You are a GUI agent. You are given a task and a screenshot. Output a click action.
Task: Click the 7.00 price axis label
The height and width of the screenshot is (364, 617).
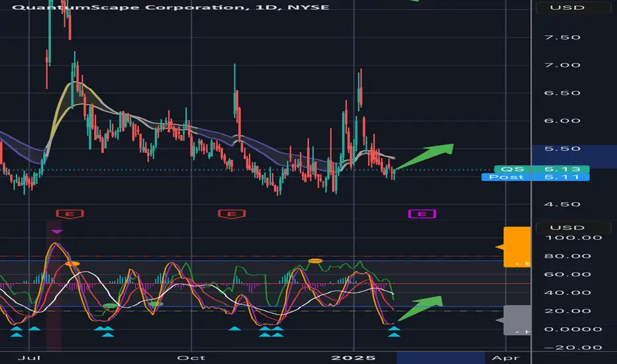(x=562, y=66)
